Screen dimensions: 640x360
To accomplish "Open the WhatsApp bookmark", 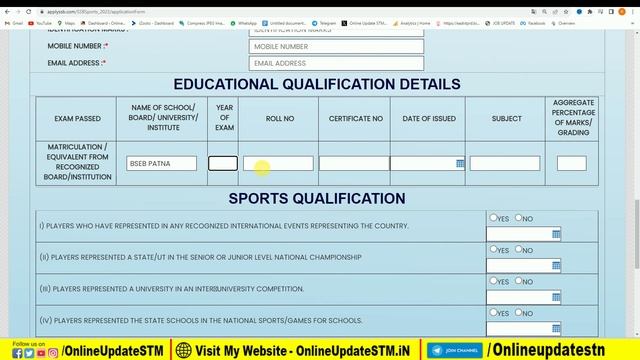I will (x=244, y=23).
